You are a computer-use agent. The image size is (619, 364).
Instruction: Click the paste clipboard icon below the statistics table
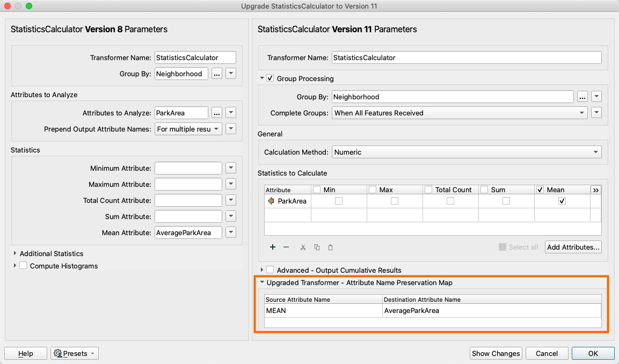(330, 247)
